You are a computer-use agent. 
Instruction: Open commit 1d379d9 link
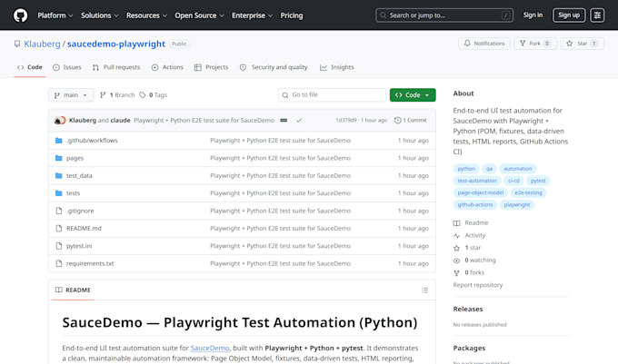[x=346, y=121]
